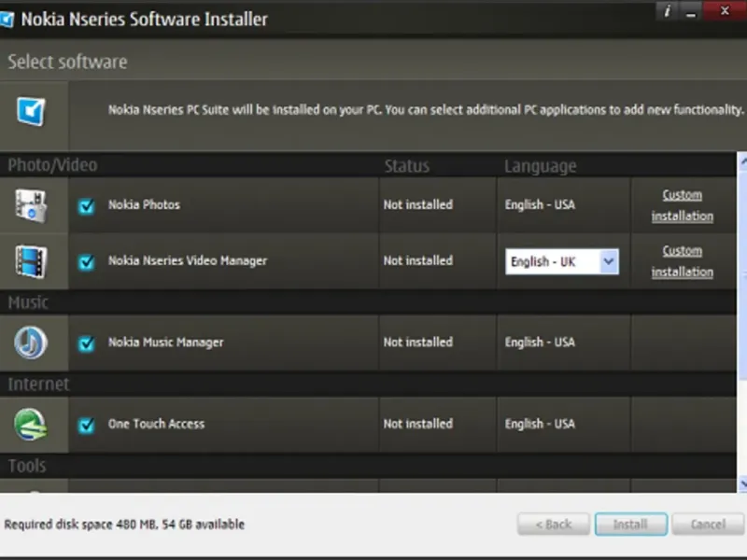This screenshot has width=747, height=560.
Task: Open the English - UK language dropdown
Action: pyautogui.click(x=562, y=261)
